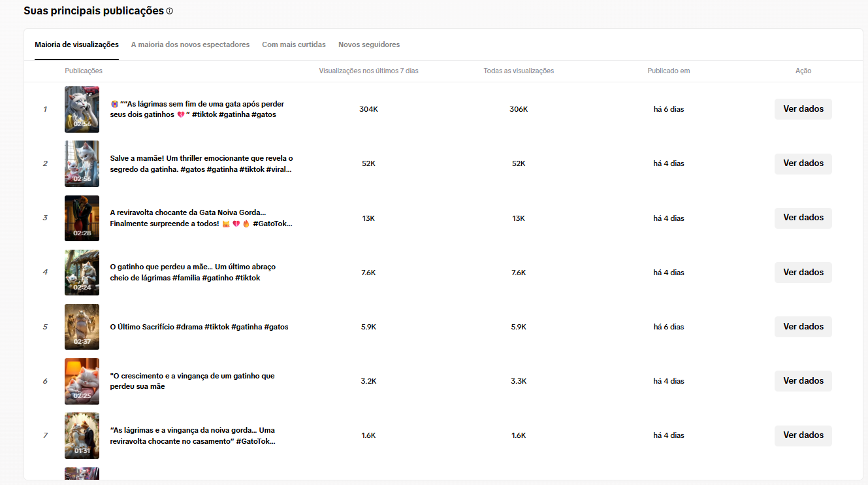Image resolution: width=868 pixels, height=485 pixels.
Task: Click "há 4 dias" in the rank 7 row
Action: pos(669,435)
